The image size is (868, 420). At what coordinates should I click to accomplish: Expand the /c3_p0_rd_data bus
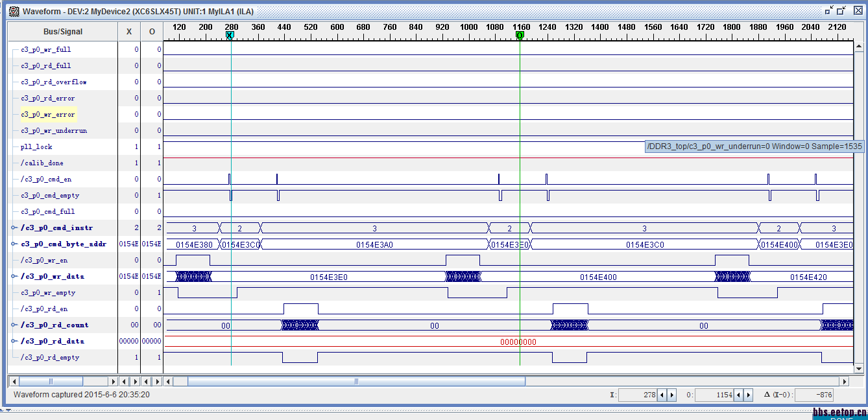coord(14,342)
